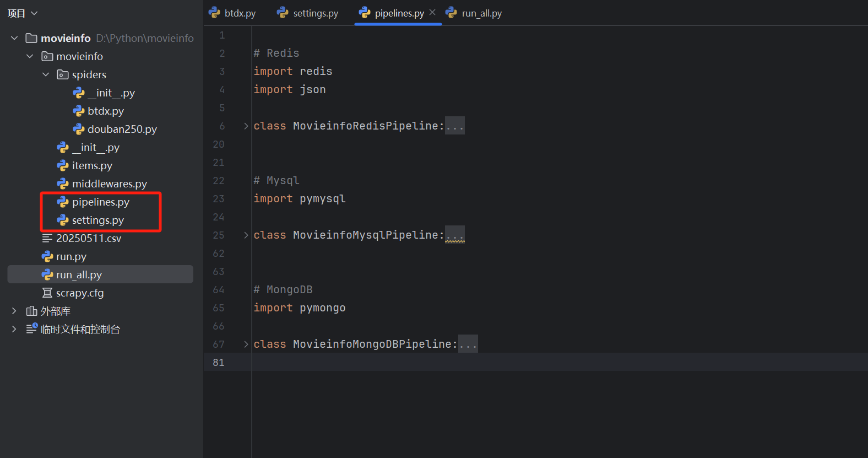Click the external libraries (外部库) icon
868x458 pixels.
[x=31, y=311]
